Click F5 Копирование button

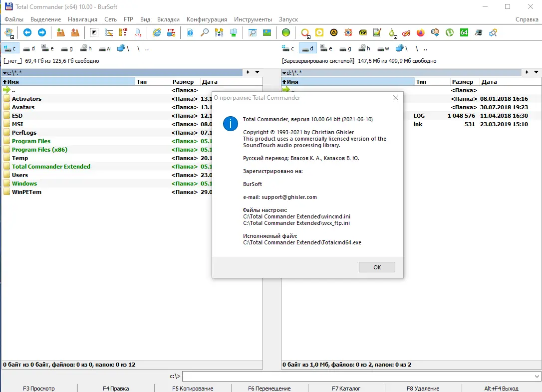pos(193,388)
